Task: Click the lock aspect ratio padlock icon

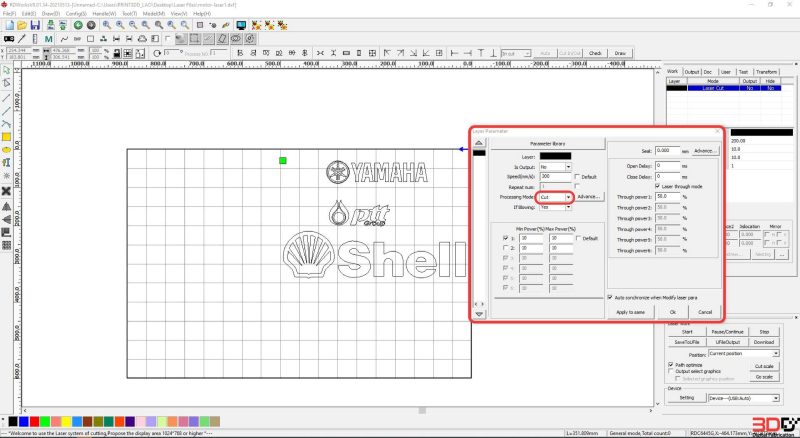Action: (117, 53)
